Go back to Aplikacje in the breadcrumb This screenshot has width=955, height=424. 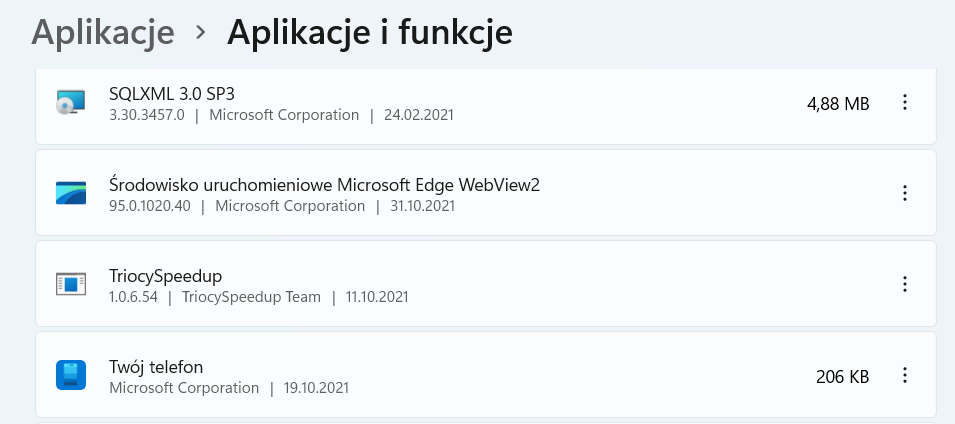[103, 33]
